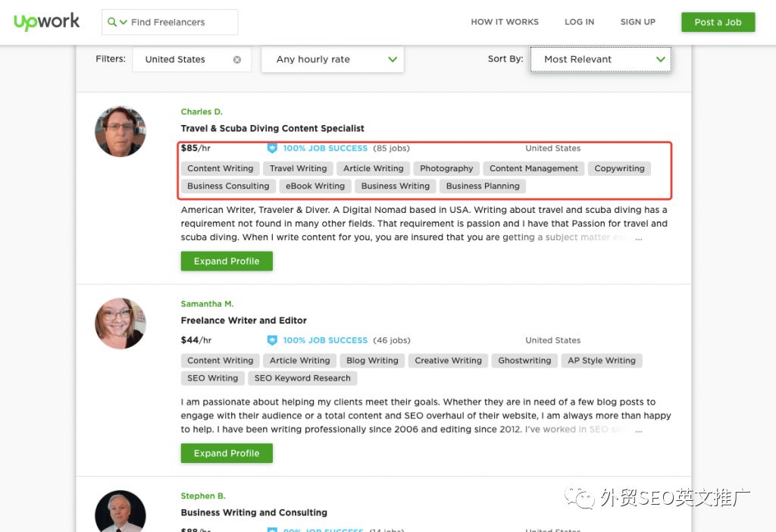The image size is (776, 532).
Task: Open Samantha M. profile name link
Action: [x=207, y=304]
